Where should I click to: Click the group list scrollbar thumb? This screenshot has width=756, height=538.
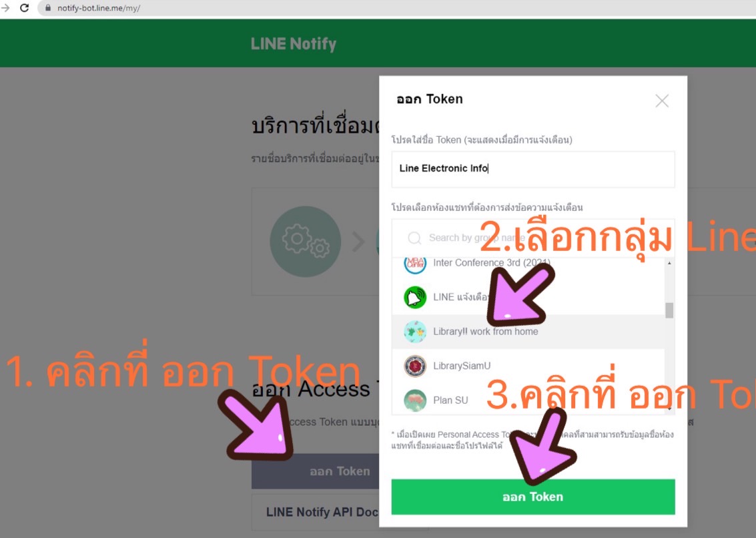pos(669,310)
